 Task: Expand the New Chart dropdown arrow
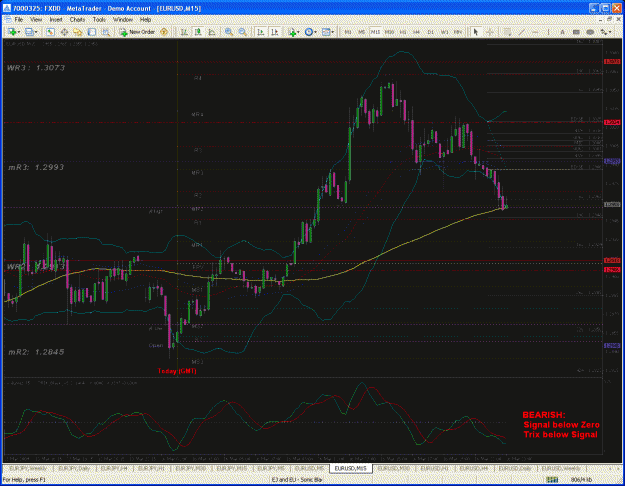pyautogui.click(x=18, y=32)
